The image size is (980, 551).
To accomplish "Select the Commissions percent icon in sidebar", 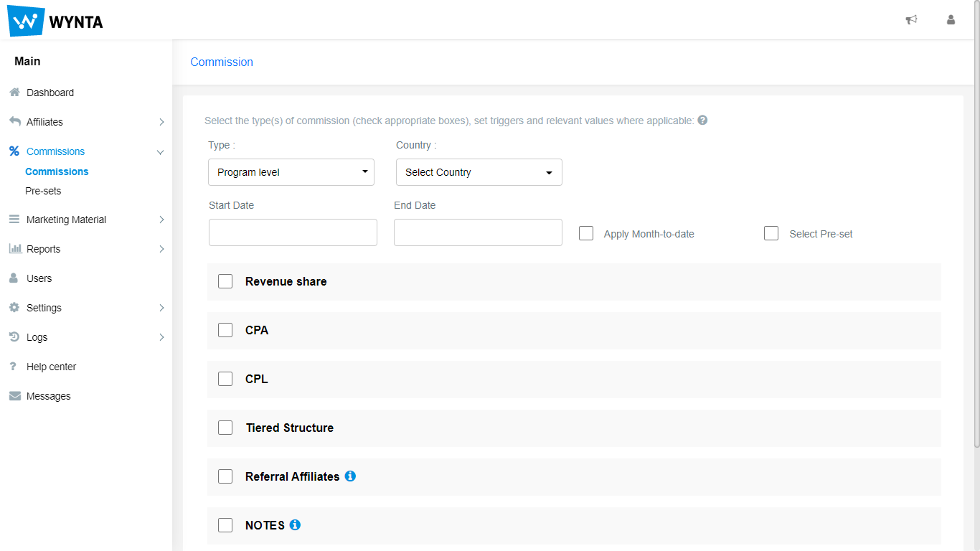I will 14,151.
